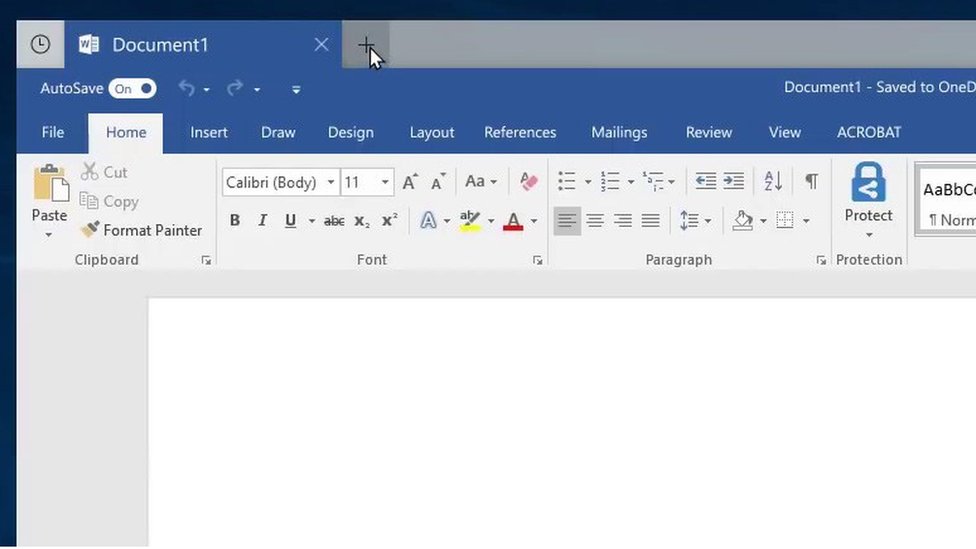Image resolution: width=976 pixels, height=549 pixels.
Task: Open the File menu
Action: 53,133
